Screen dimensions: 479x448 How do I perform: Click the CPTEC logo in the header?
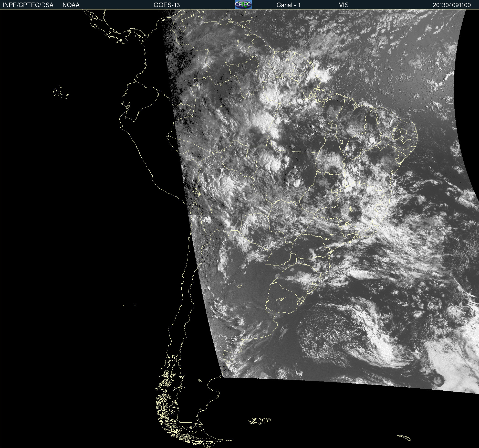243,5
